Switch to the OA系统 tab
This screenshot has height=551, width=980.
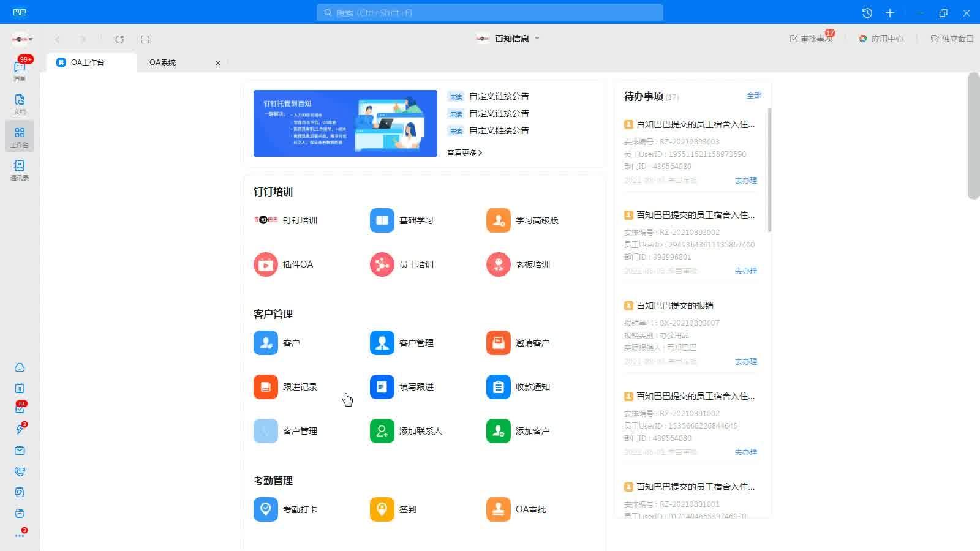click(163, 62)
